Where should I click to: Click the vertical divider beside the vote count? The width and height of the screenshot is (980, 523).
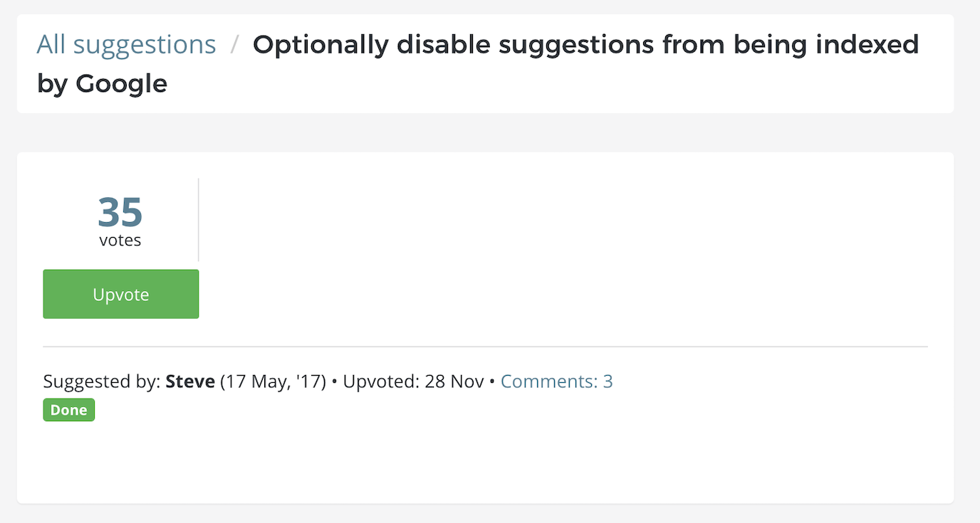pos(198,220)
